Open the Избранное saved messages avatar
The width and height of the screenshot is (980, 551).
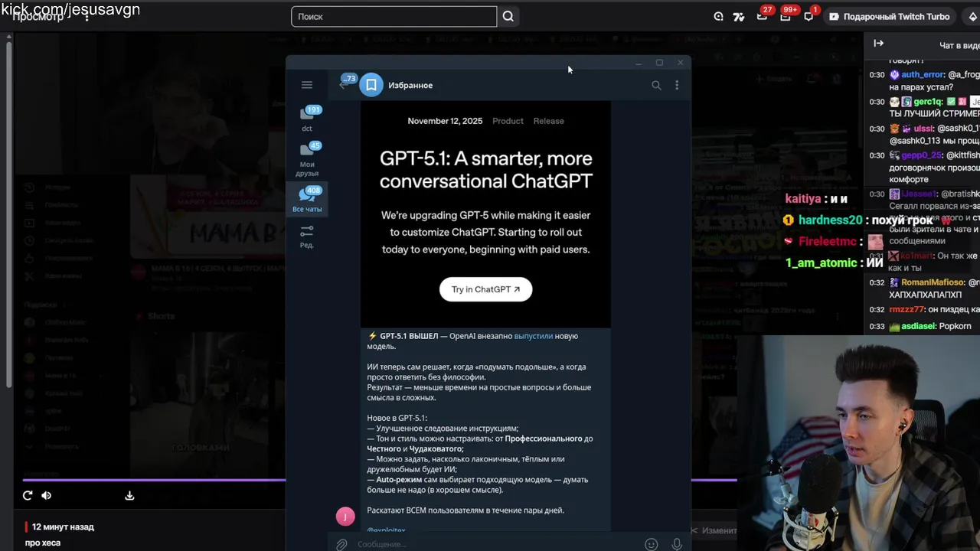(371, 85)
